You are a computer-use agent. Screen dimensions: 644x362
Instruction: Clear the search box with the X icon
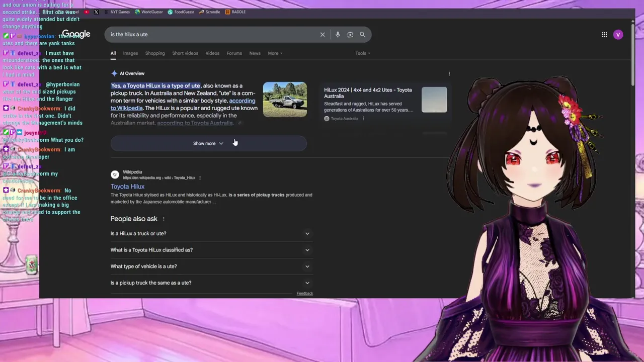(323, 35)
